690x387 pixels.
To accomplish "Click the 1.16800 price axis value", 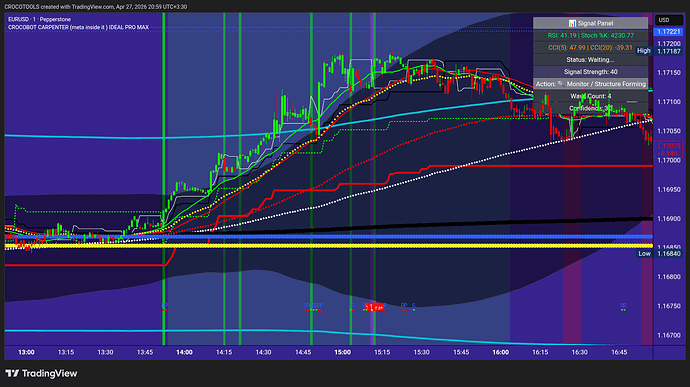I will tap(668, 277).
